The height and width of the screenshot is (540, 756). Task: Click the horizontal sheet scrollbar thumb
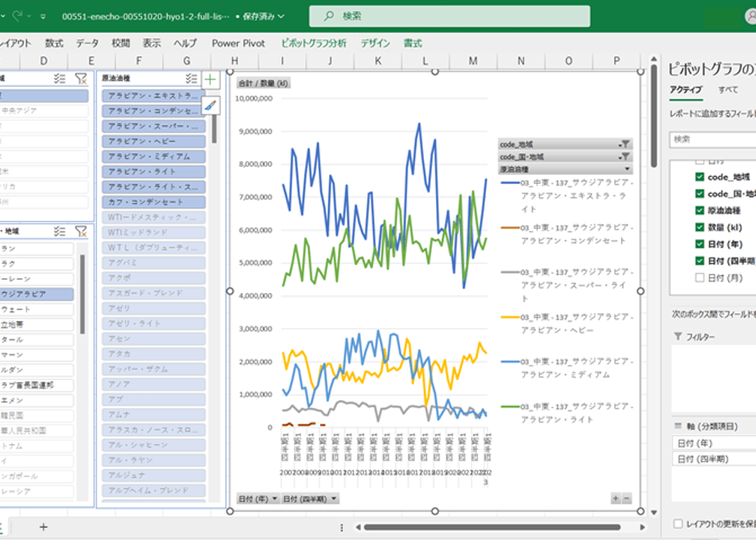pyautogui.click(x=493, y=527)
